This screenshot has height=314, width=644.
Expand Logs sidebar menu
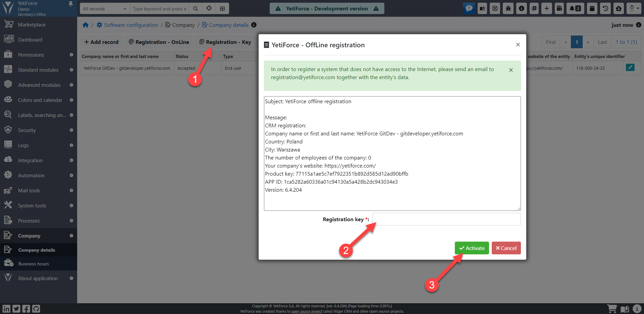point(39,145)
